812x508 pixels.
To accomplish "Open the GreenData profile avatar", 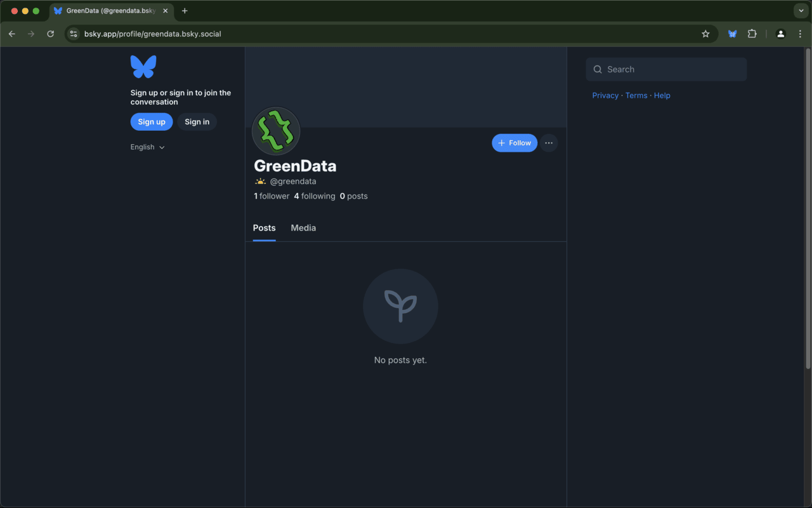I will [x=276, y=131].
